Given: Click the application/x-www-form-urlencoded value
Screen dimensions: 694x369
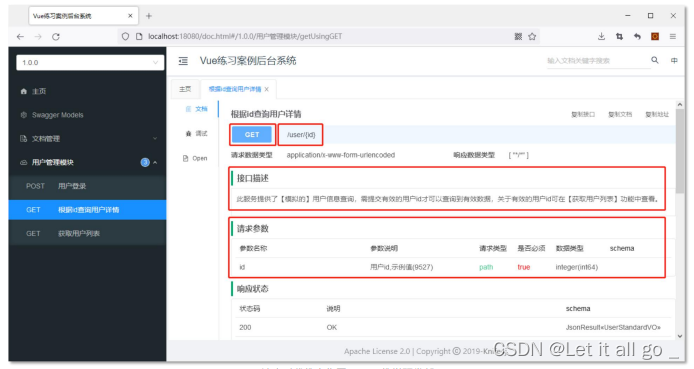Looking at the screenshot, I should click(x=341, y=155).
